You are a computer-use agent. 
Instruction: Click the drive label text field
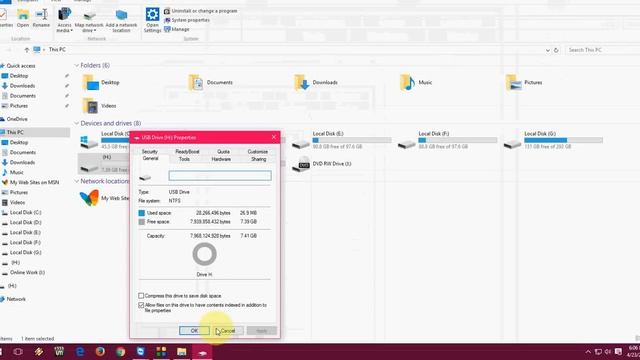pos(220,176)
